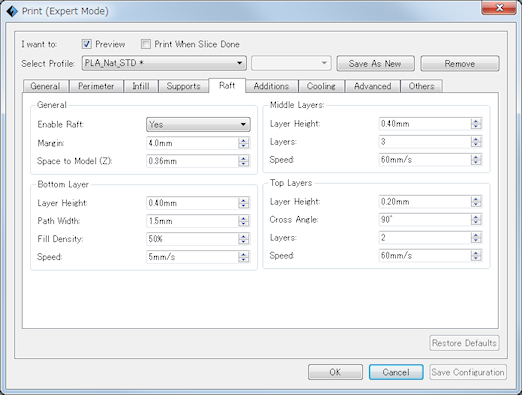The height and width of the screenshot is (395, 522).
Task: Adjust Top Layers' Layer Height spinner
Action: coord(476,202)
